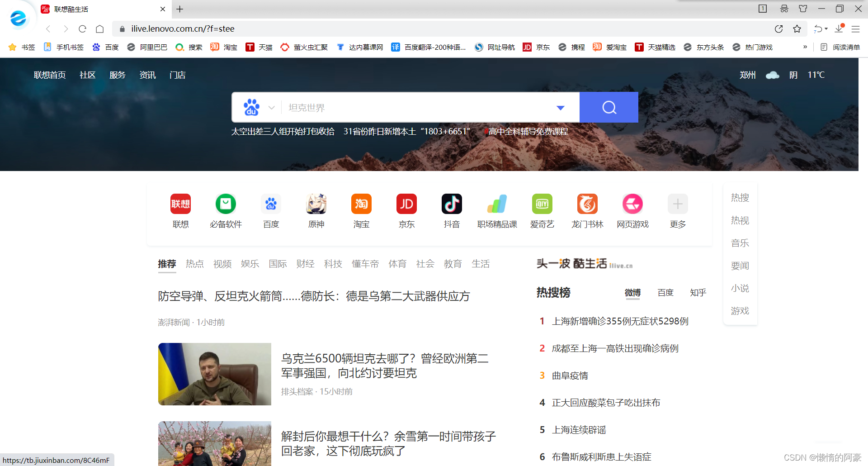The height and width of the screenshot is (466, 868).
Task: Open hot search 正大回应酸菜包子吃出抹布
Action: (x=606, y=403)
